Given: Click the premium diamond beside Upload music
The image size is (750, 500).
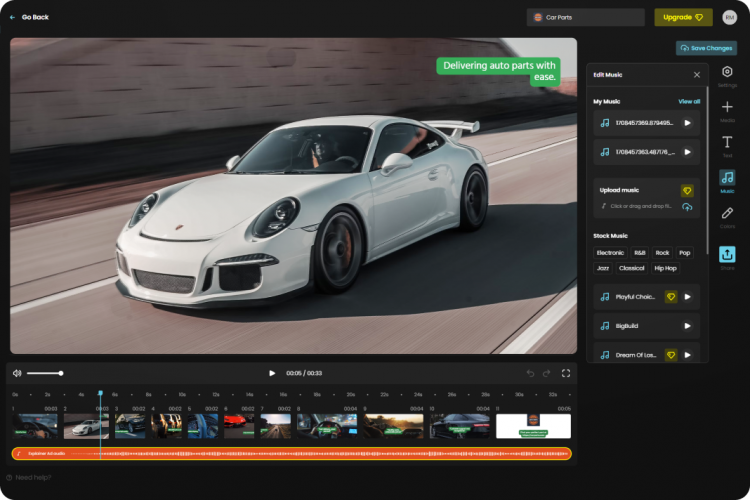Looking at the screenshot, I should [687, 190].
